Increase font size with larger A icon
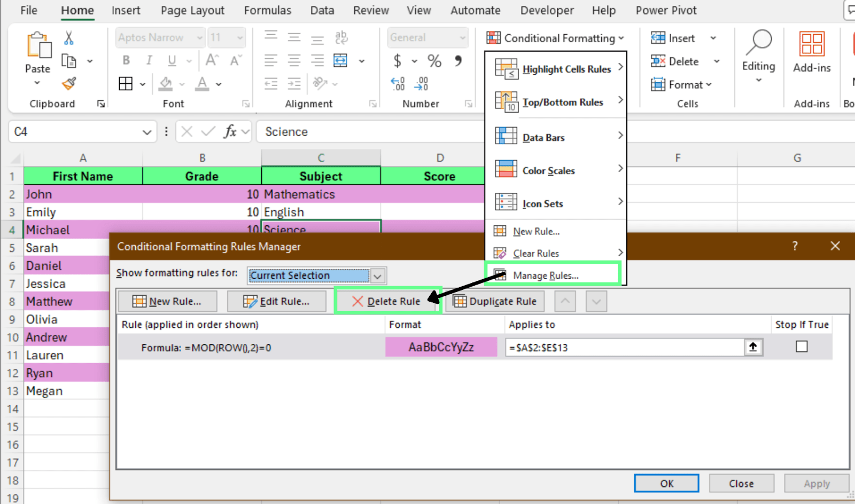The height and width of the screenshot is (504, 855). [212, 60]
